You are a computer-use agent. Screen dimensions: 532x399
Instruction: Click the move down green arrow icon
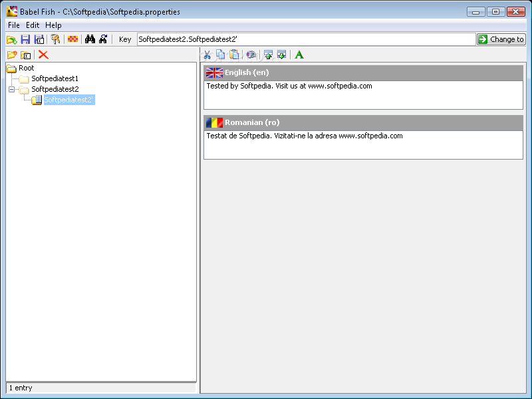coord(281,55)
